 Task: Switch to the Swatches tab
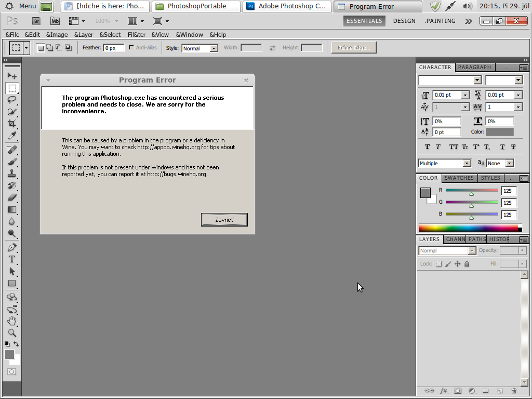tap(459, 178)
